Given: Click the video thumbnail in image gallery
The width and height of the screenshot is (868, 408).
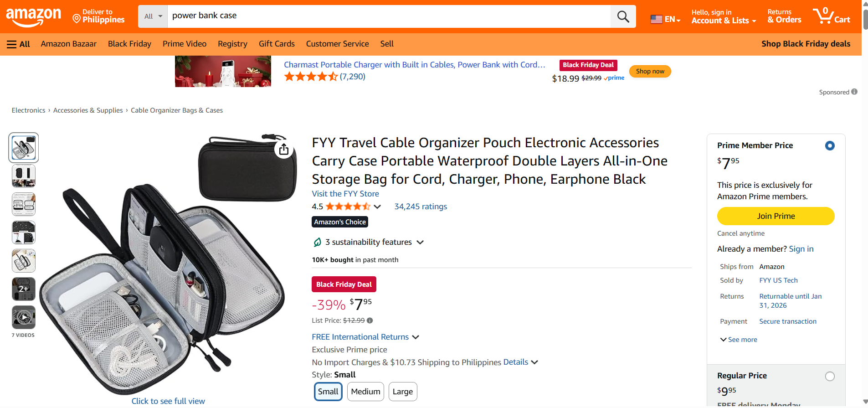Looking at the screenshot, I should point(24,317).
